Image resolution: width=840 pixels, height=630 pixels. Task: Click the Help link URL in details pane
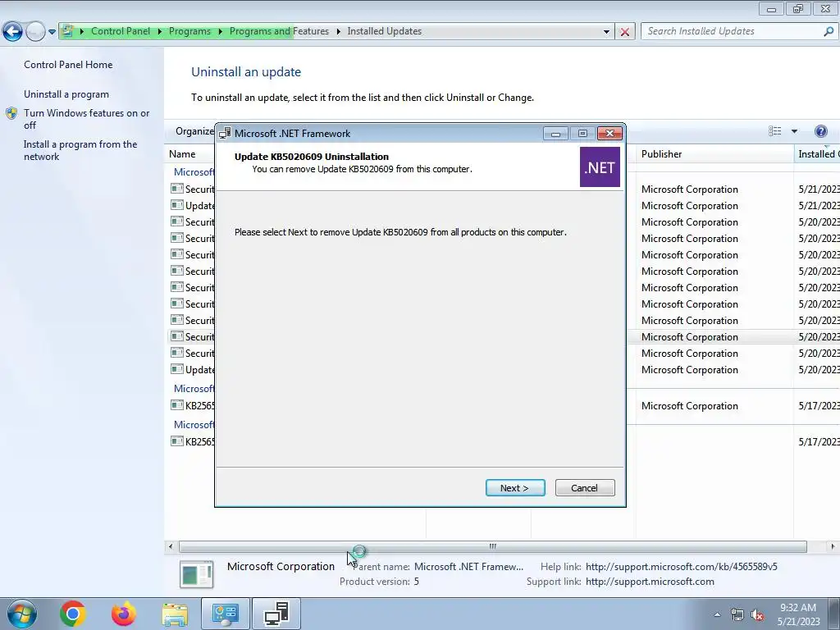click(x=681, y=567)
